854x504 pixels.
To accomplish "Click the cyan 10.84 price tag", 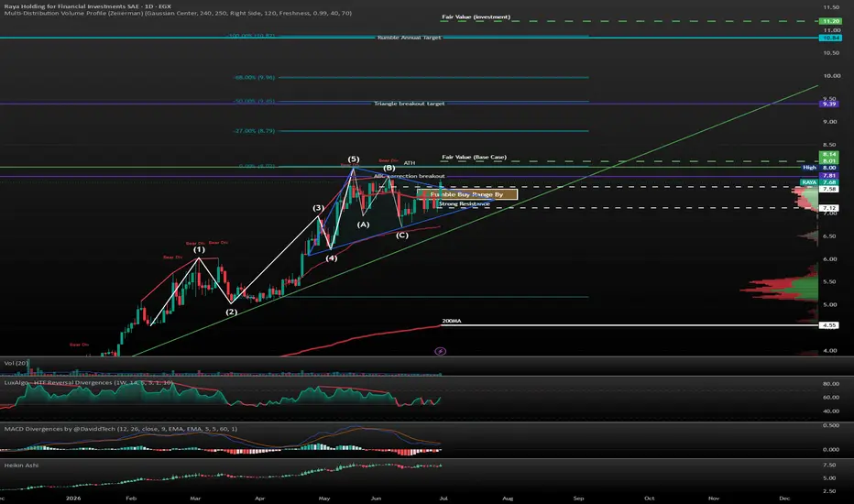I will (x=829, y=38).
